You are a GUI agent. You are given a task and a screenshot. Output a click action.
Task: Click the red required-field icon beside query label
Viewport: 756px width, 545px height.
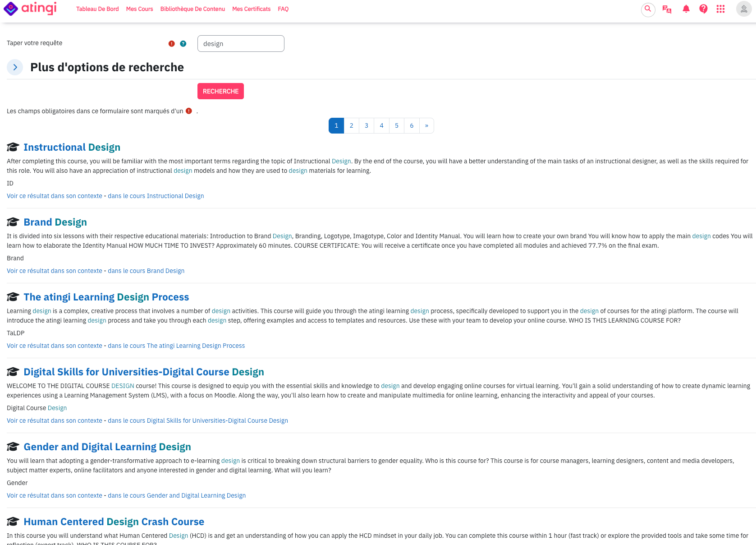[x=171, y=44]
